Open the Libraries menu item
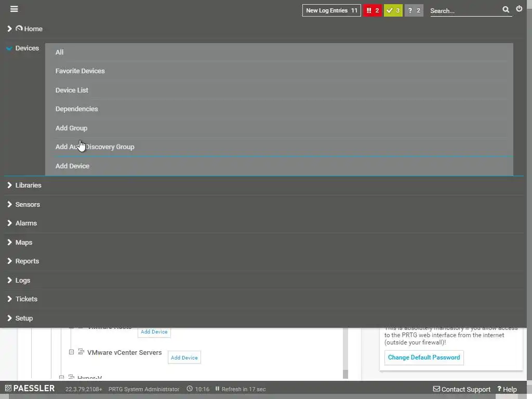 (28, 185)
